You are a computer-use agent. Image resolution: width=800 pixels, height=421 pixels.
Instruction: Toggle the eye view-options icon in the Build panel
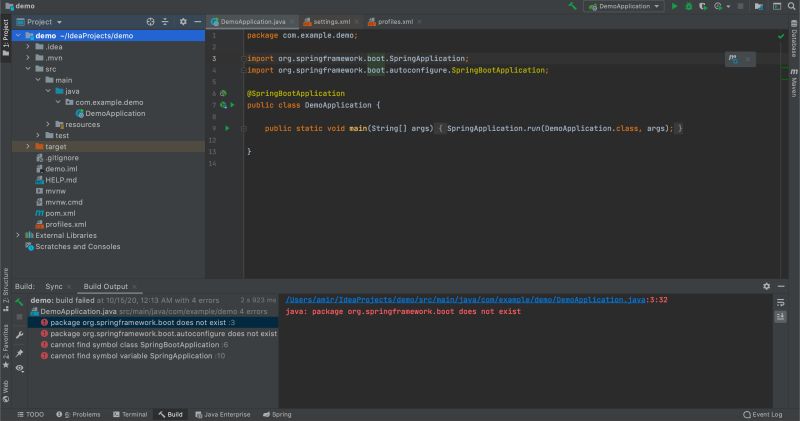(x=19, y=368)
